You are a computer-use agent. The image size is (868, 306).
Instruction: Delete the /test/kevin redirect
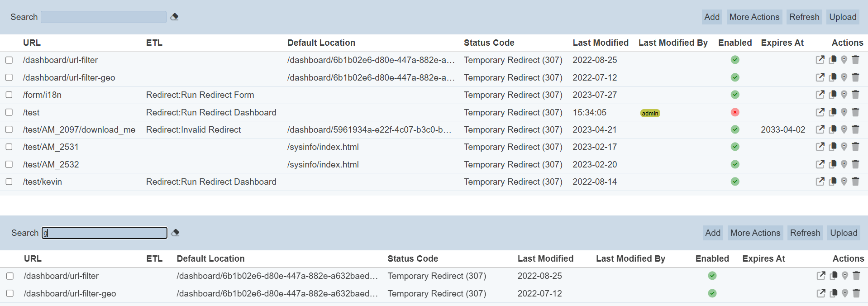point(855,182)
